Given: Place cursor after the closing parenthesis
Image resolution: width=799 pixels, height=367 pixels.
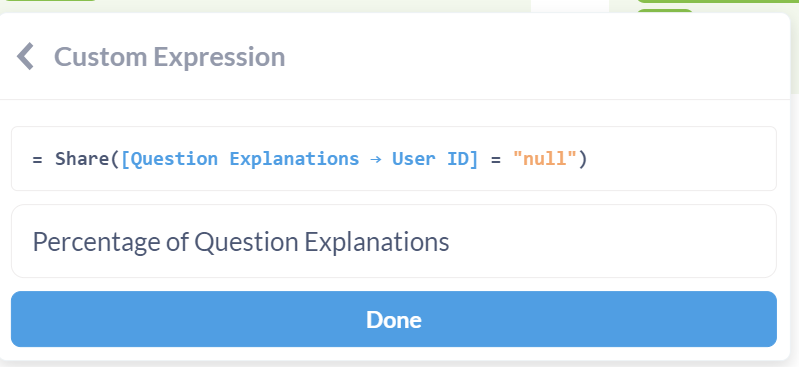Looking at the screenshot, I should point(589,159).
